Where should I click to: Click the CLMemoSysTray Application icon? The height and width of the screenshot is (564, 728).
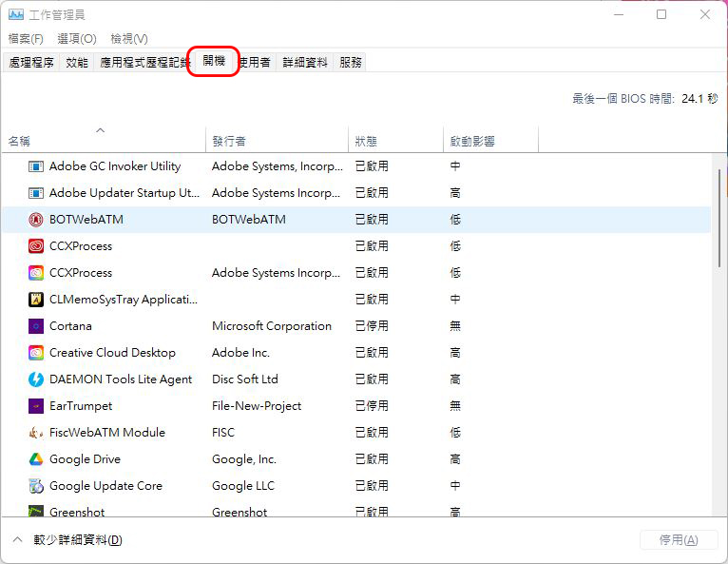click(36, 300)
